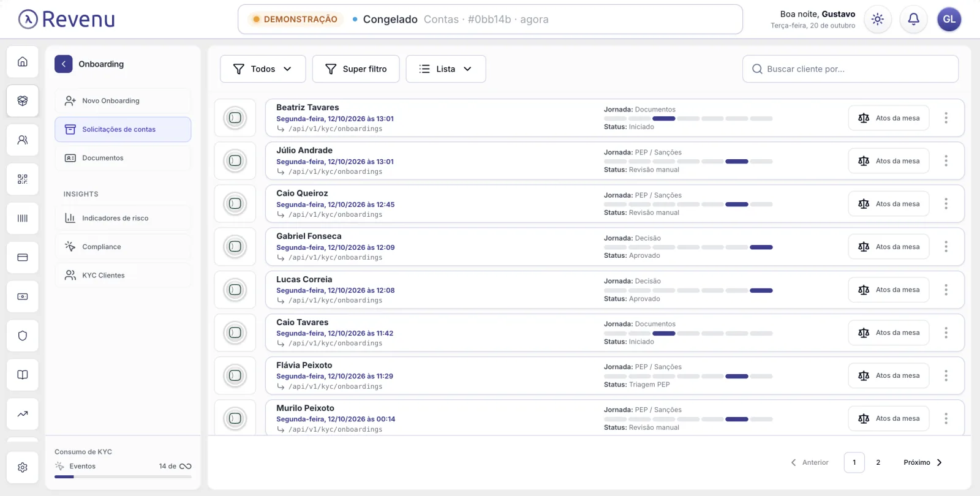This screenshot has height=496, width=980.
Task: Open more options for Gabriel Fonseca
Action: (946, 247)
